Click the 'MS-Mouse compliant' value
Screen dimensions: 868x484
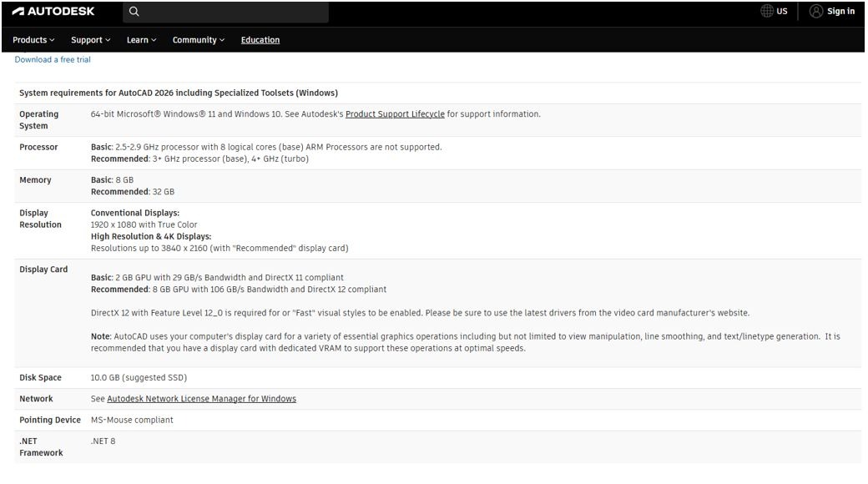click(132, 420)
